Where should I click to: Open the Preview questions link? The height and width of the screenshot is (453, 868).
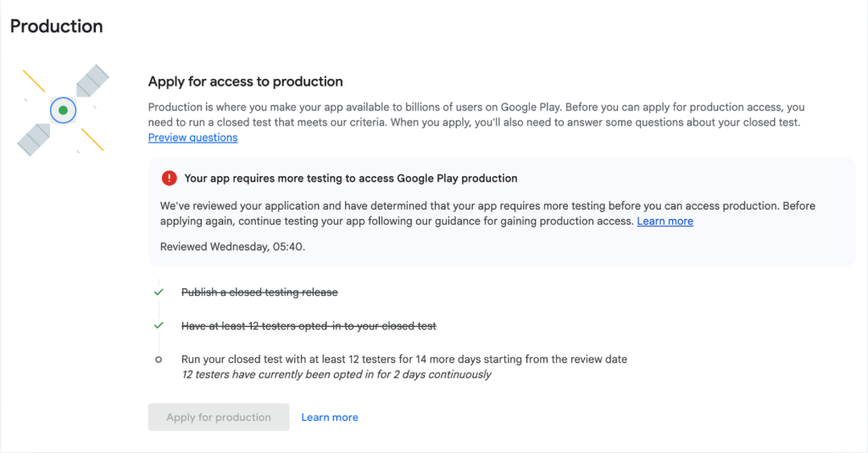point(192,137)
